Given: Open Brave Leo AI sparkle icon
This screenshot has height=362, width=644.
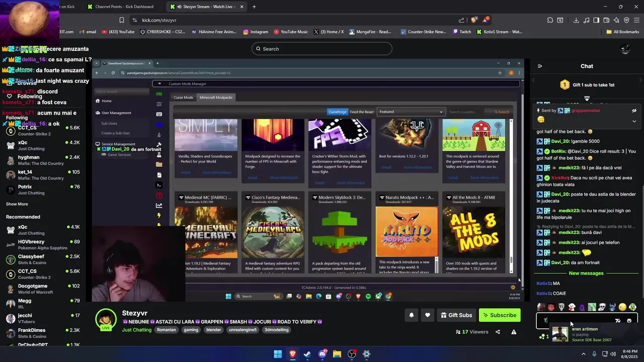Looking at the screenshot, I should click(x=616, y=20).
